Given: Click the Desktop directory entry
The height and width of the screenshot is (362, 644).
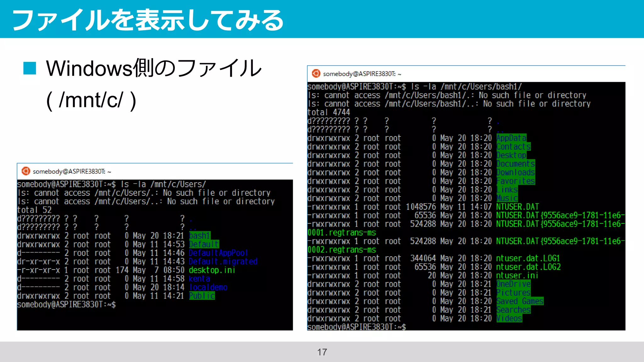Looking at the screenshot, I should [511, 155].
